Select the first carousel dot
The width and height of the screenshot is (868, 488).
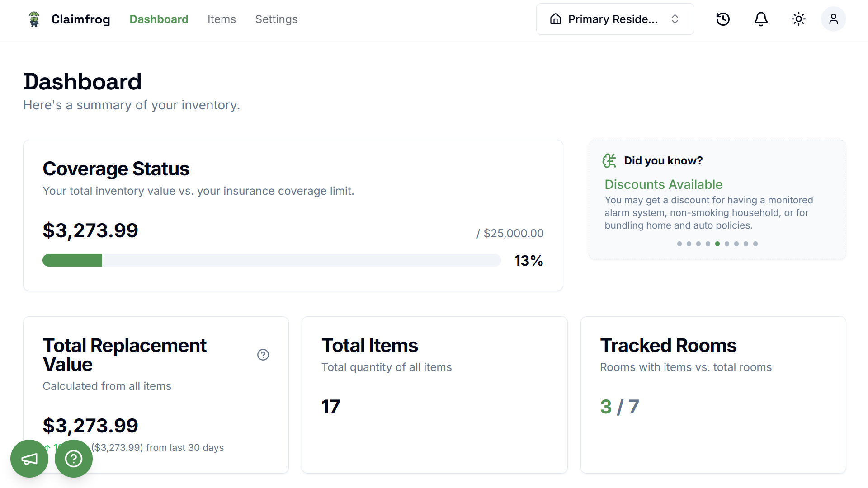679,244
